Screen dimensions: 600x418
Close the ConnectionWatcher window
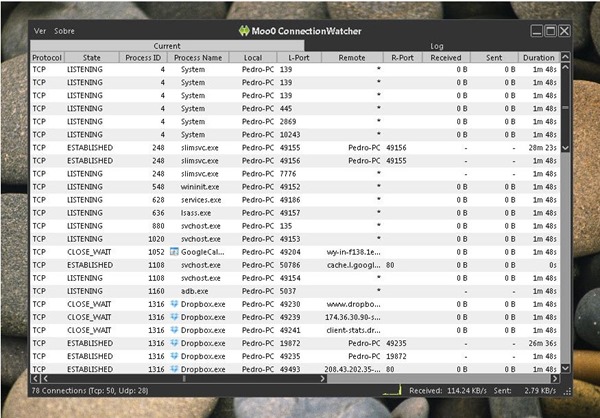pyautogui.click(x=564, y=31)
